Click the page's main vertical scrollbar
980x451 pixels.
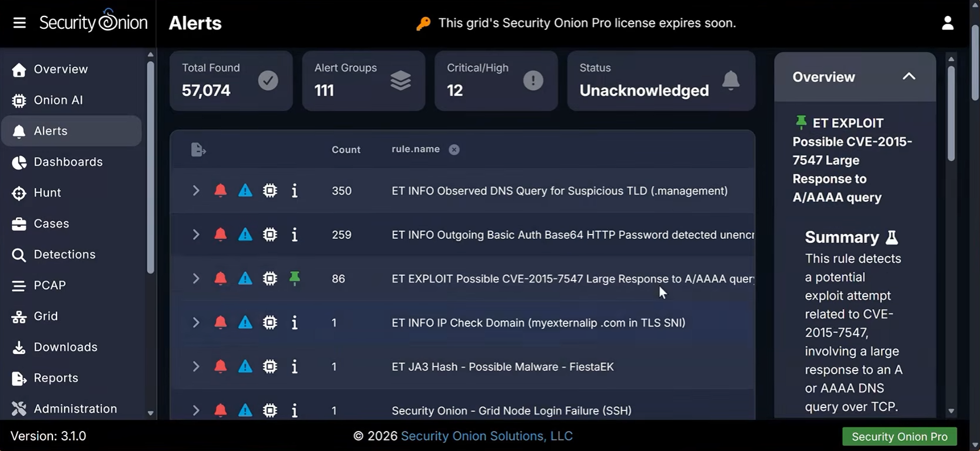(975, 63)
